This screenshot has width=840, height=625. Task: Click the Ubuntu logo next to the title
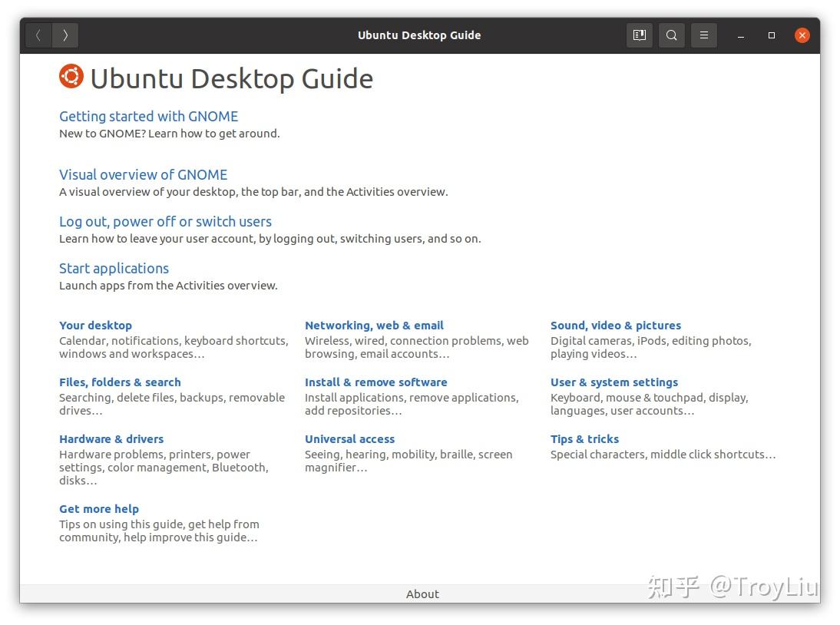click(x=71, y=76)
